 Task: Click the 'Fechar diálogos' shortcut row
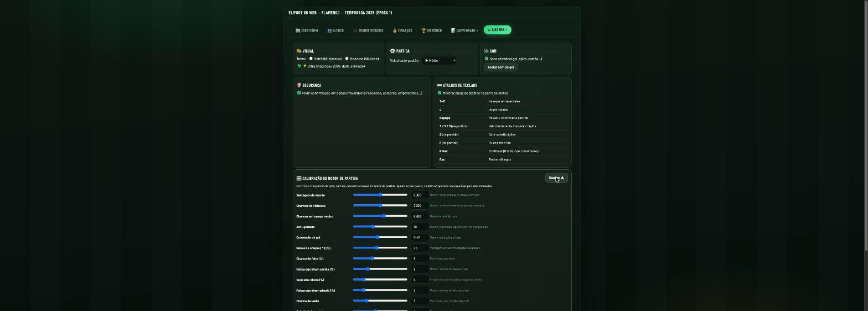[x=503, y=159]
